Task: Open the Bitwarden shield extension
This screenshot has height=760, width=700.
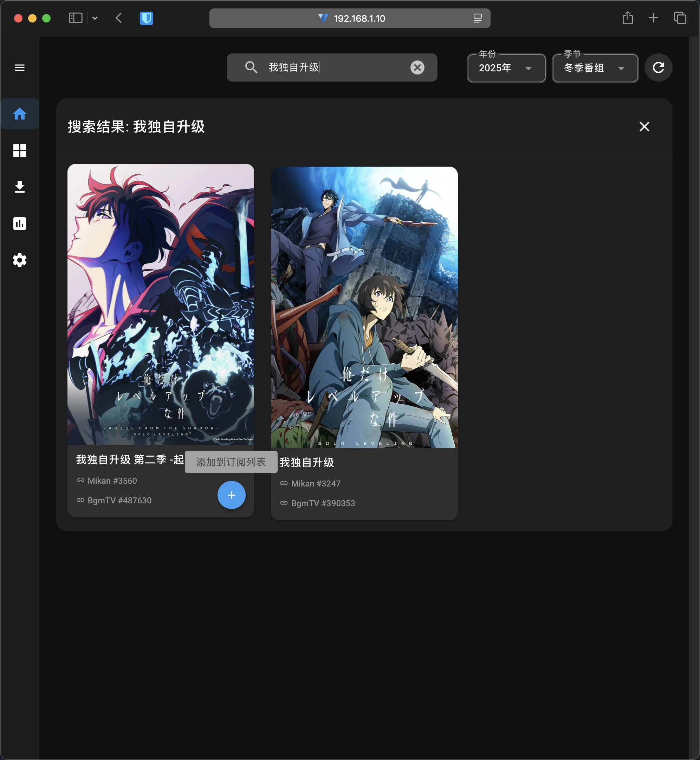Action: (146, 18)
